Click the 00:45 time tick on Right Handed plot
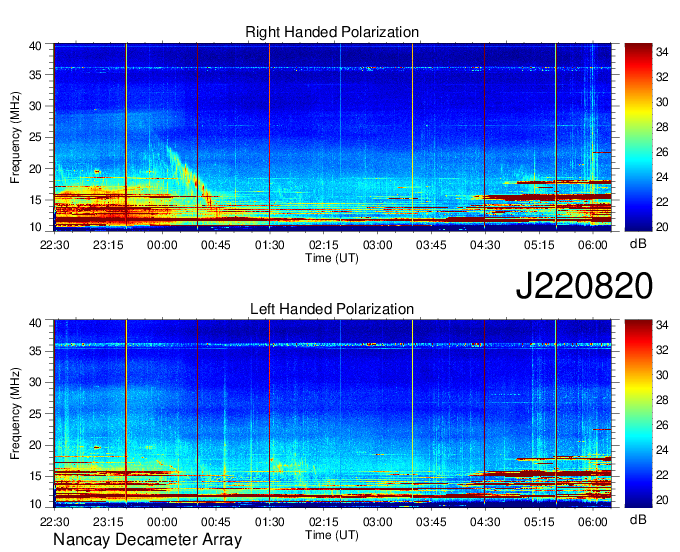680x552 pixels. [216, 245]
